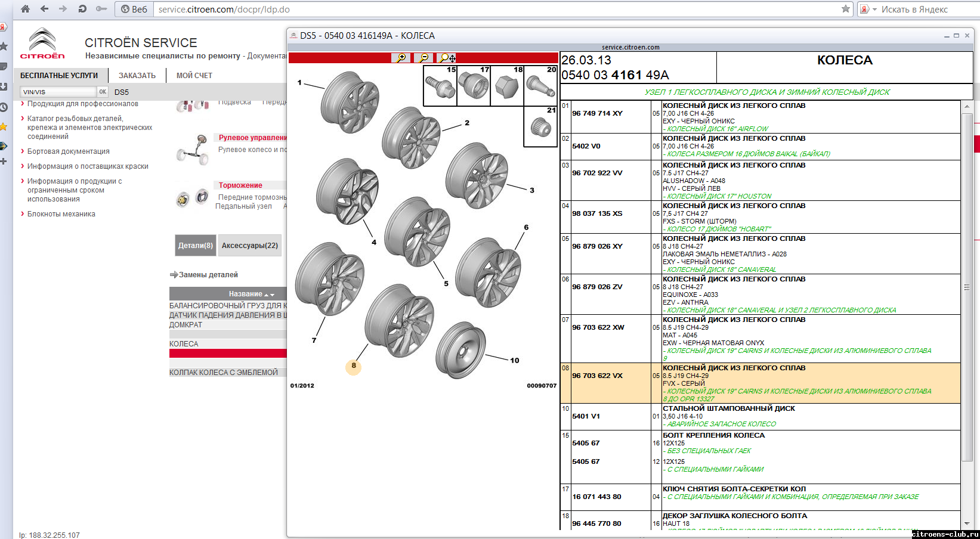Click highlighted part number 96 703 622 VX
The width and height of the screenshot is (980, 539).
point(597,376)
